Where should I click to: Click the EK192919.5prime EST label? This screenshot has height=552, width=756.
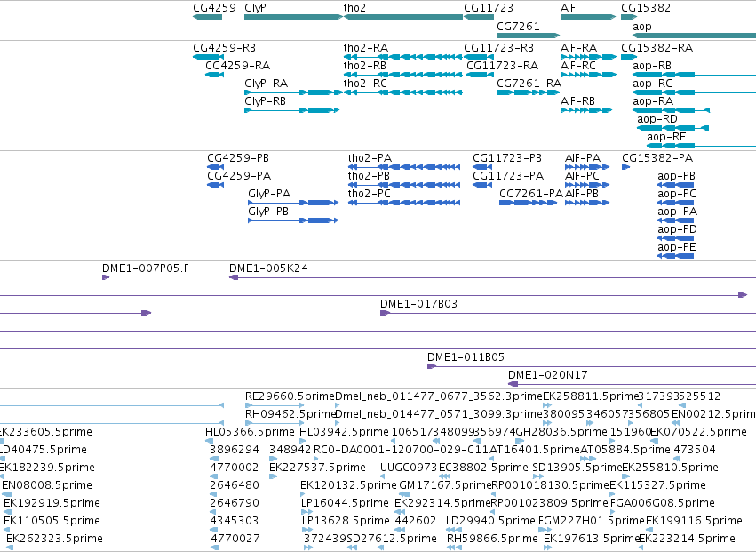52,504
